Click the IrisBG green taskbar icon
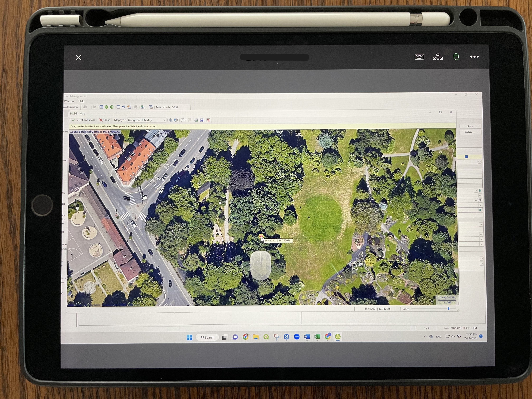532x399 pixels. coord(338,336)
